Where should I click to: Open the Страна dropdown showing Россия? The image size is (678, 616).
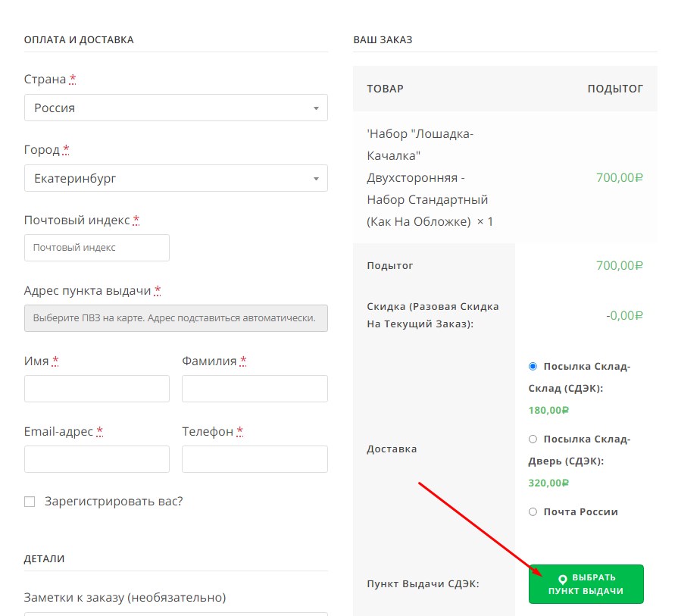click(x=176, y=108)
